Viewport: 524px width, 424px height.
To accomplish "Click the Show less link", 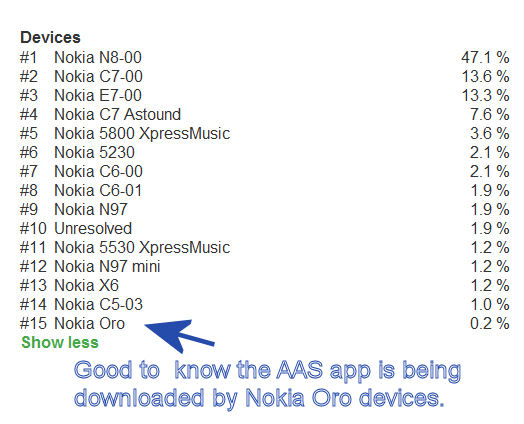I will click(x=60, y=343).
